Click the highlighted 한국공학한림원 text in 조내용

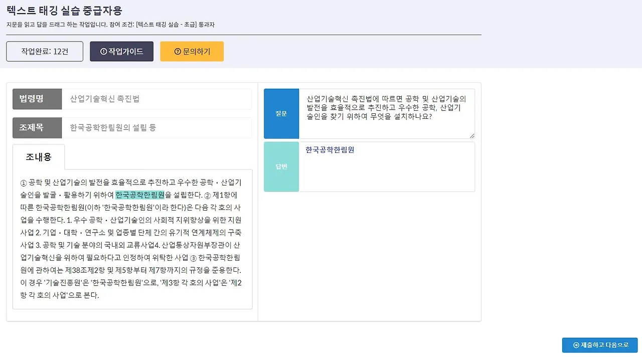[x=141, y=195]
